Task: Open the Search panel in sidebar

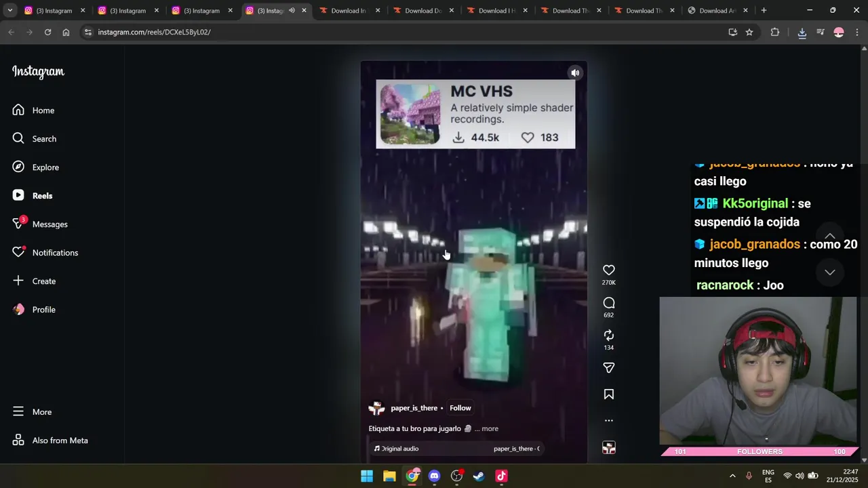Action: coord(35,139)
